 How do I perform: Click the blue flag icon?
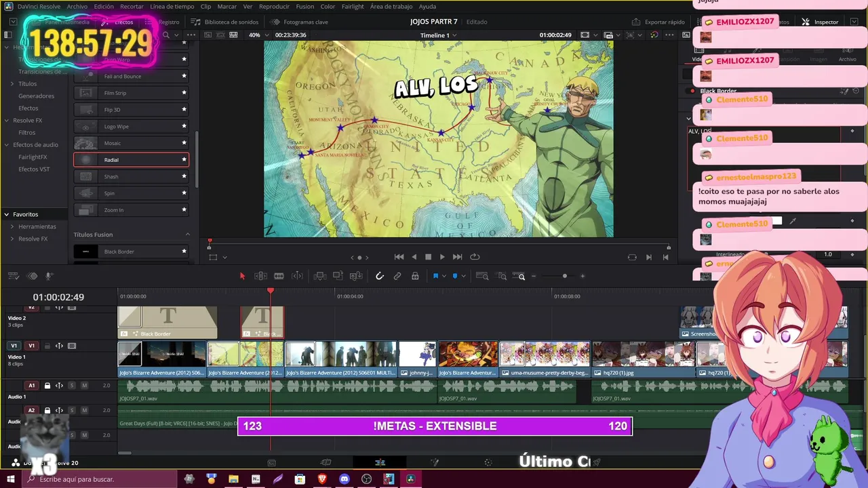pyautogui.click(x=435, y=276)
